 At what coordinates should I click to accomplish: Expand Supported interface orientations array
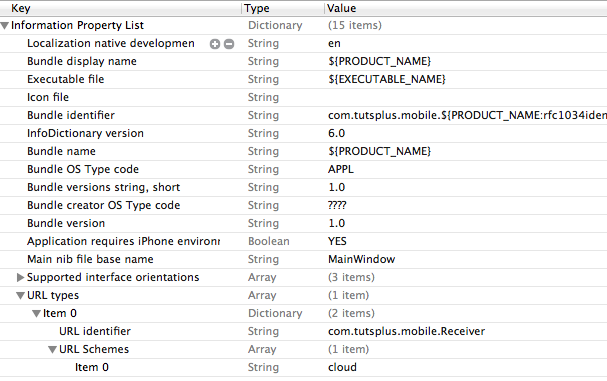(21, 277)
